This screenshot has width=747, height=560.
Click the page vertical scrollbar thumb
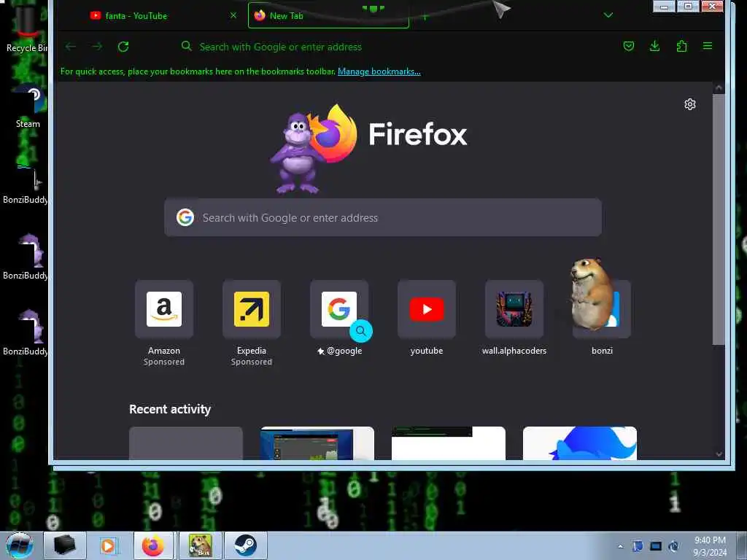pos(719,219)
